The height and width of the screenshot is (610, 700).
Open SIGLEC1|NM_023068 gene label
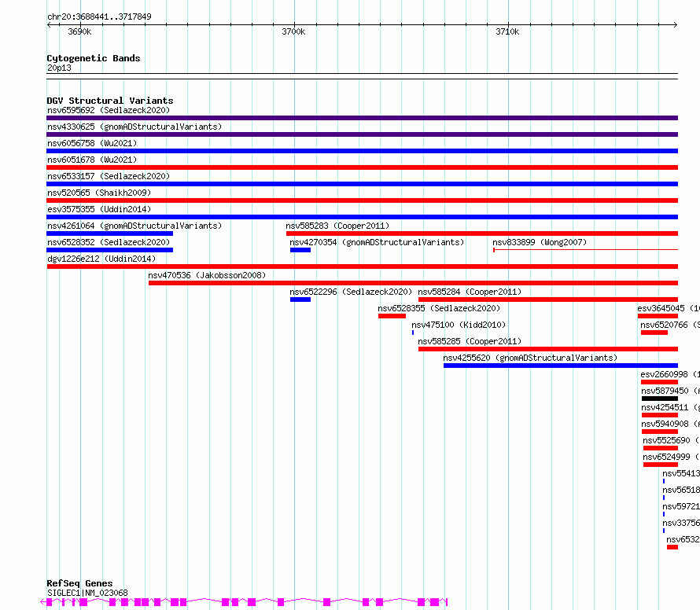87,593
